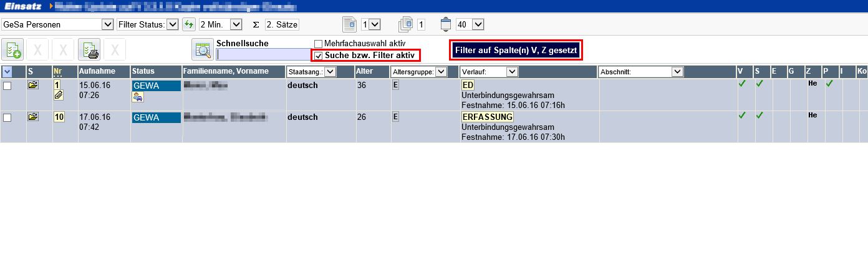Click the paperclip attachment icon in row 1
Viewport: 868px width, 266px height.
[59, 95]
